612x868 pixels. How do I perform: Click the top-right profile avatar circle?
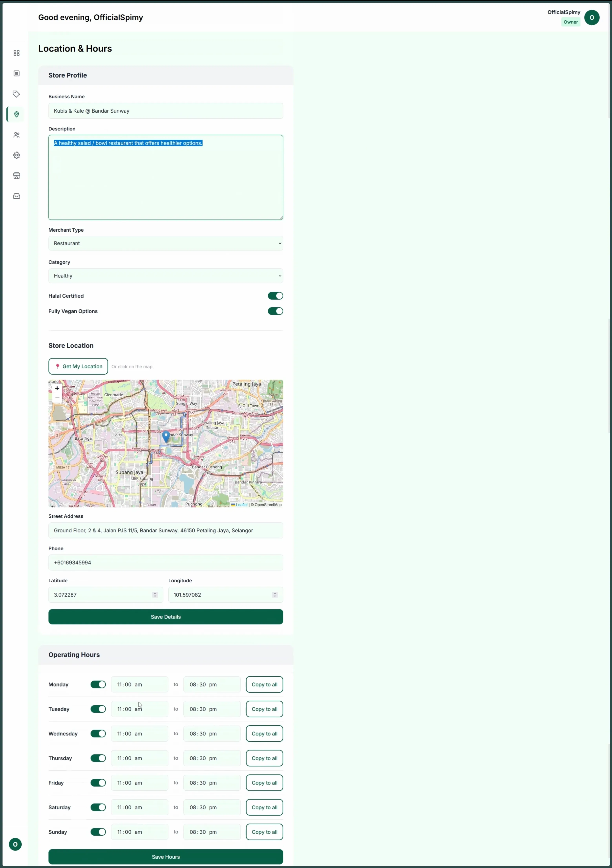tap(592, 17)
